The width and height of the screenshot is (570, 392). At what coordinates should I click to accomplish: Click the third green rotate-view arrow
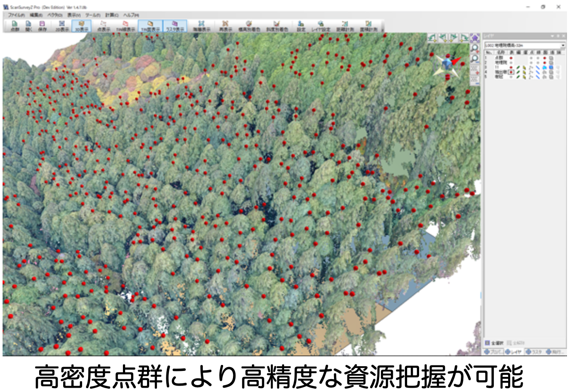(x=454, y=38)
